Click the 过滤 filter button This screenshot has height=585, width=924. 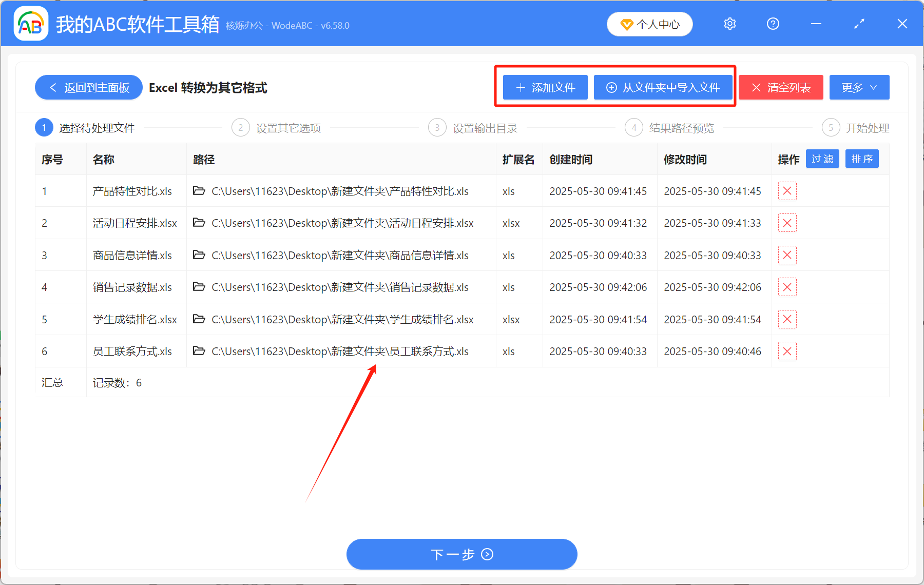pos(822,159)
